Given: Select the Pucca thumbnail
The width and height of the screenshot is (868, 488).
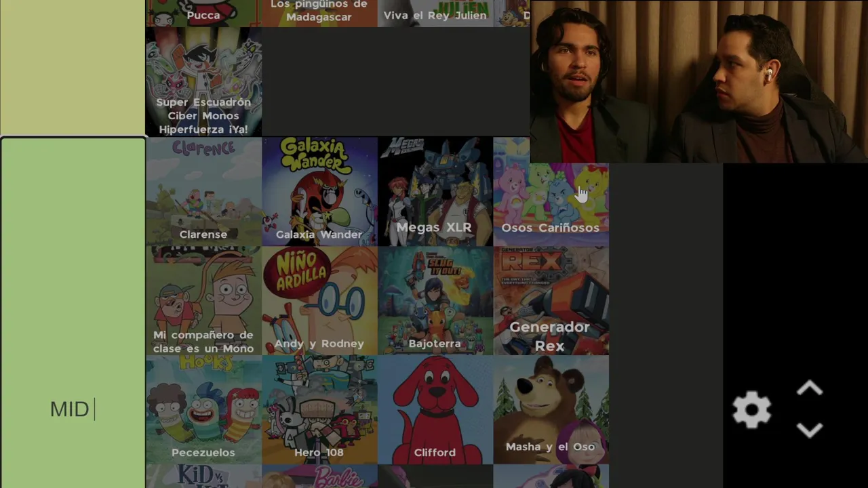Looking at the screenshot, I should click(x=203, y=14).
